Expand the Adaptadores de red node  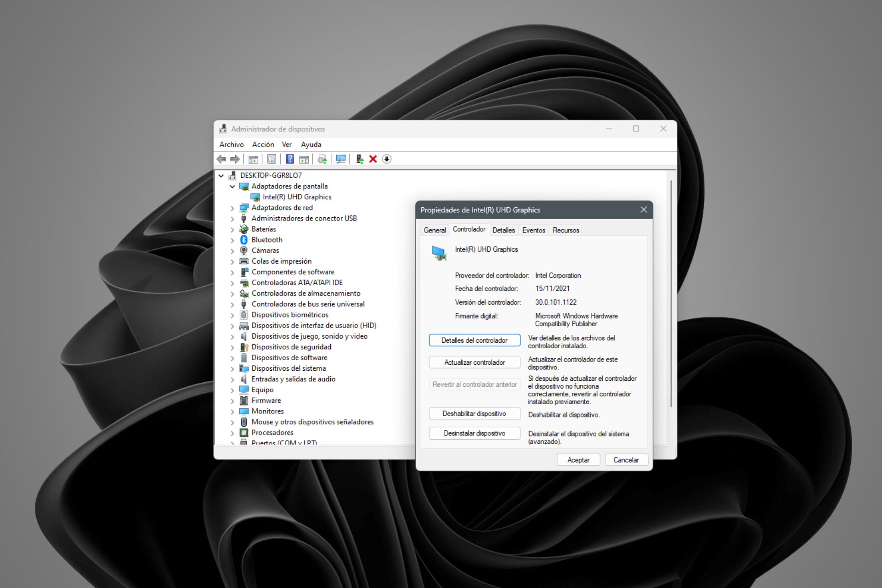pyautogui.click(x=232, y=208)
